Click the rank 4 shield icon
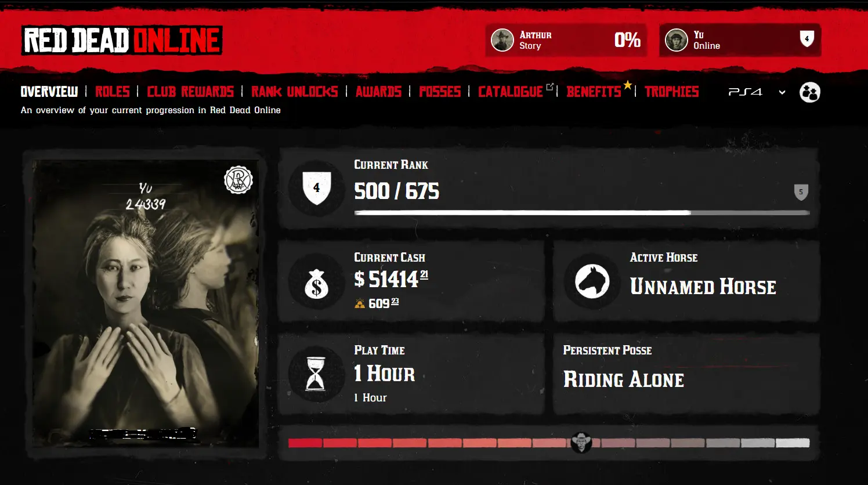The height and width of the screenshot is (485, 868). pyautogui.click(x=316, y=188)
